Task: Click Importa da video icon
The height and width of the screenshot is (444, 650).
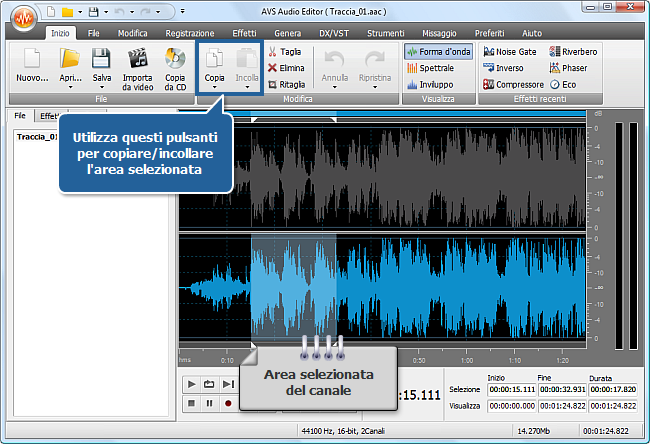Action: coord(138,58)
